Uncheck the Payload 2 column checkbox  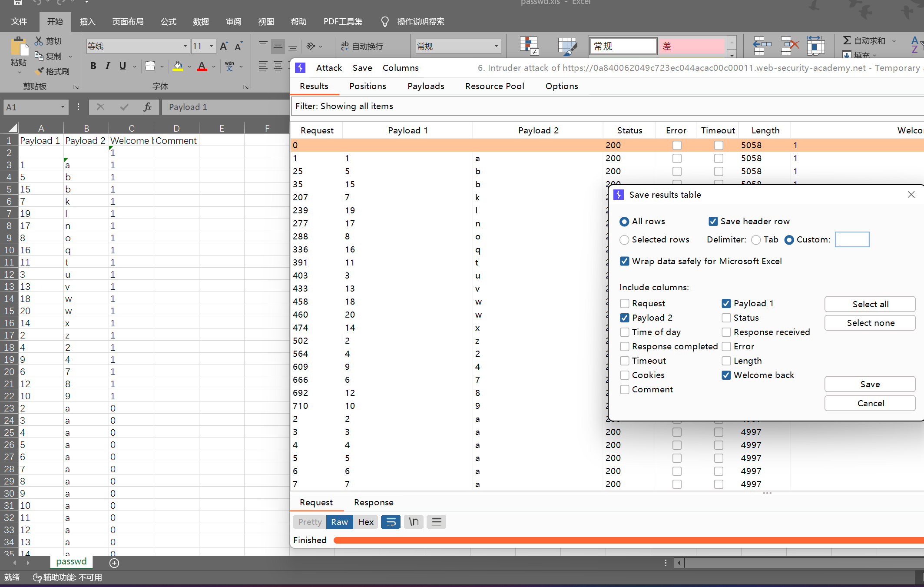tap(624, 318)
